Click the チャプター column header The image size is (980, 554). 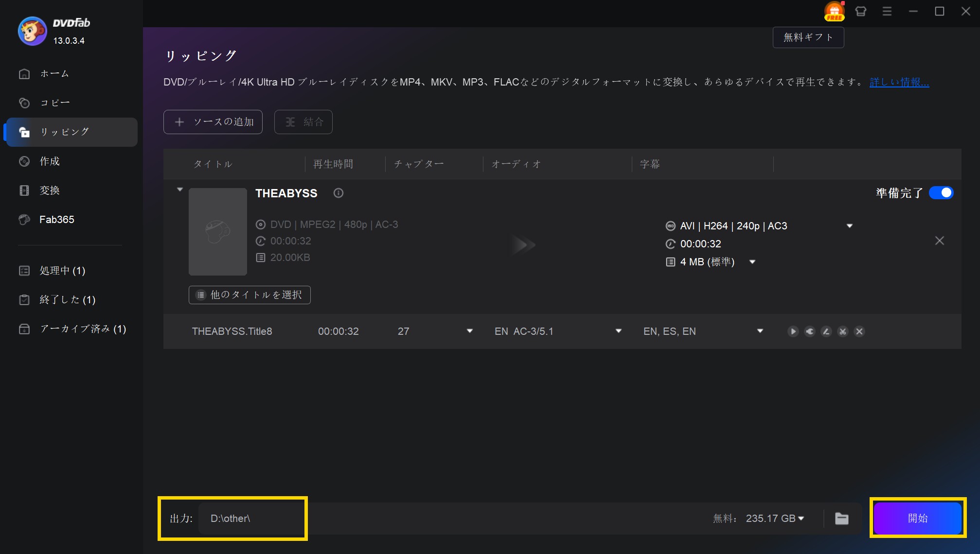(419, 164)
